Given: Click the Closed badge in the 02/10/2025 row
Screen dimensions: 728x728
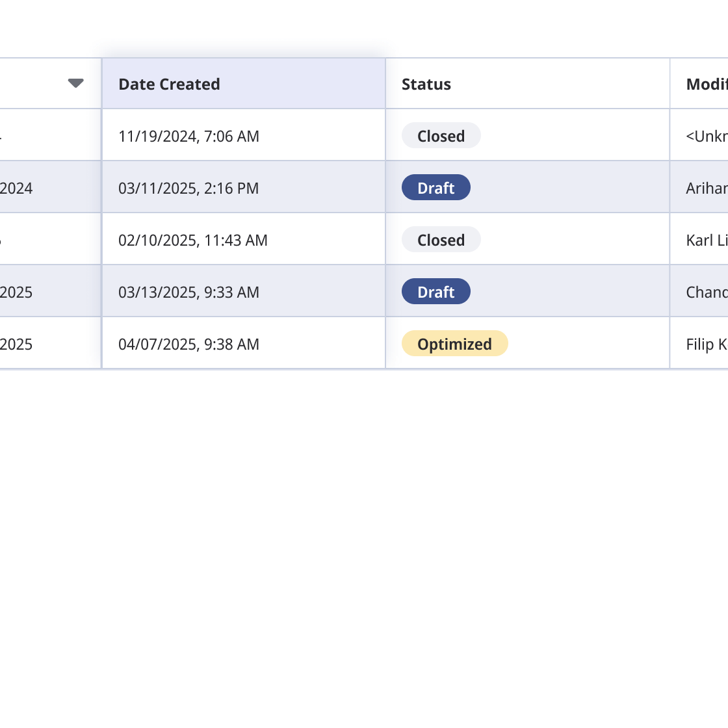Looking at the screenshot, I should click(441, 240).
